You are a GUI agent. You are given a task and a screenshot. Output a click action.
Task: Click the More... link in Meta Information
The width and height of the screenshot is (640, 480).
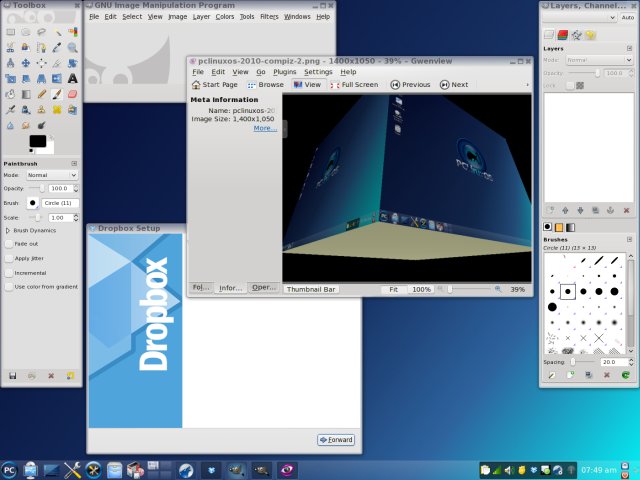265,128
